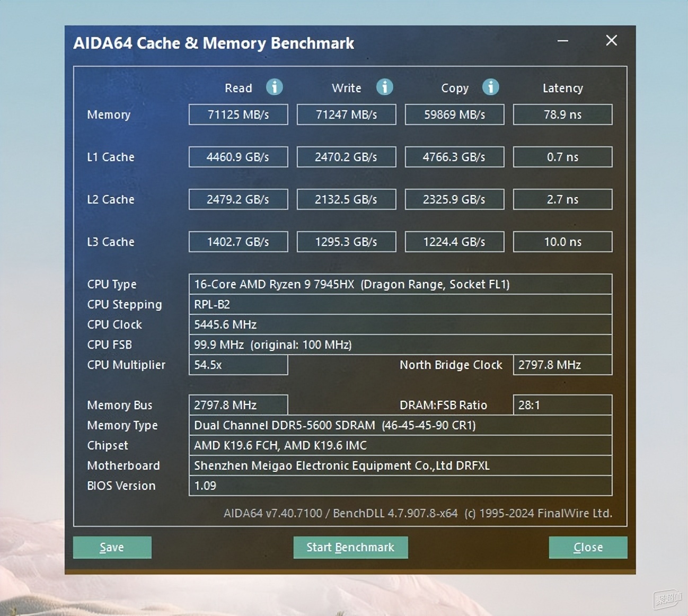Click the Memory Bus label
Image resolution: width=688 pixels, height=616 pixels.
120,406
